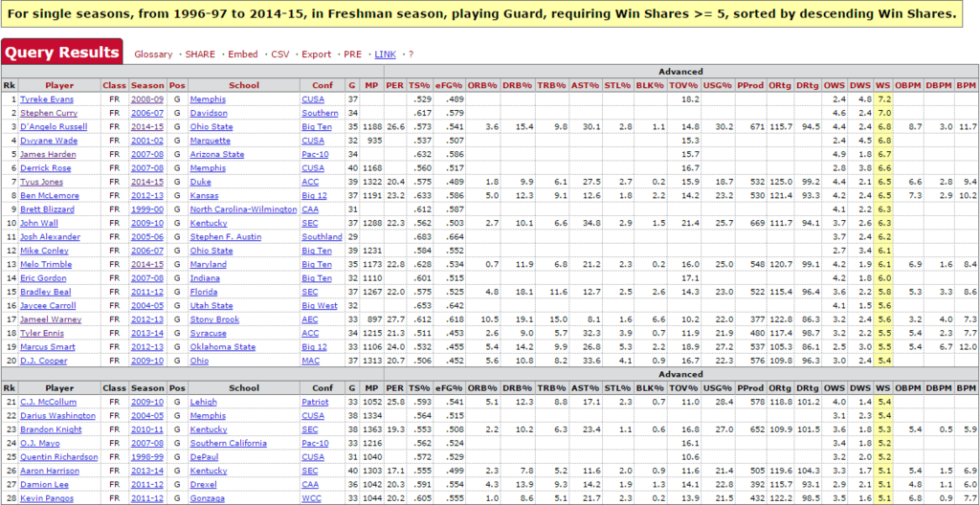Open the North Carolina-Wilmington school link
The image size is (980, 505).
click(244, 209)
